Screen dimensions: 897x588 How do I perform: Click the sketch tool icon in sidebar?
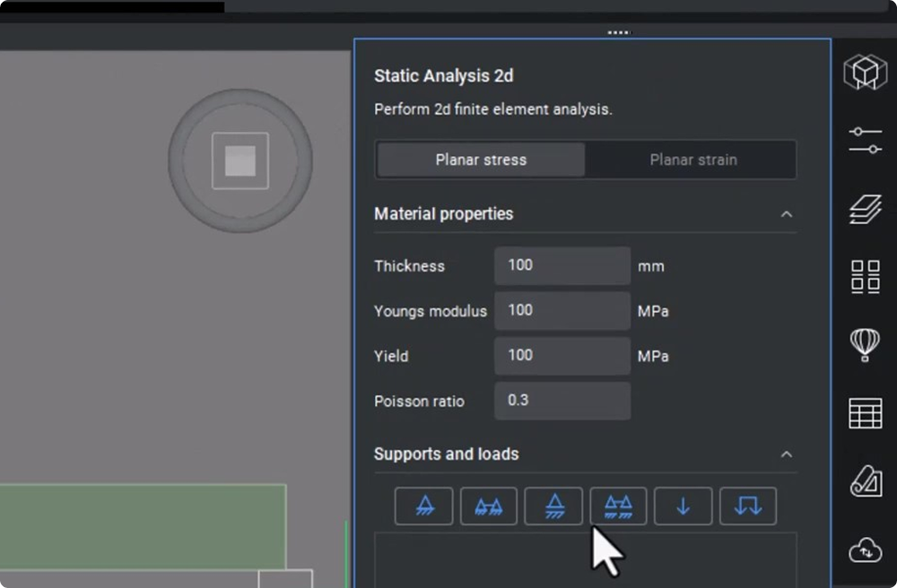click(865, 480)
